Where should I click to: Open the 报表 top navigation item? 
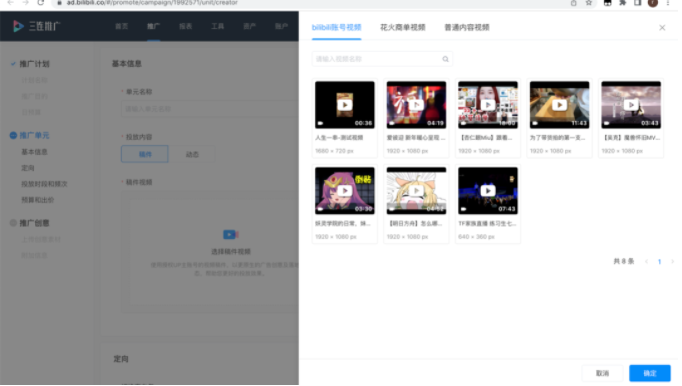click(185, 26)
